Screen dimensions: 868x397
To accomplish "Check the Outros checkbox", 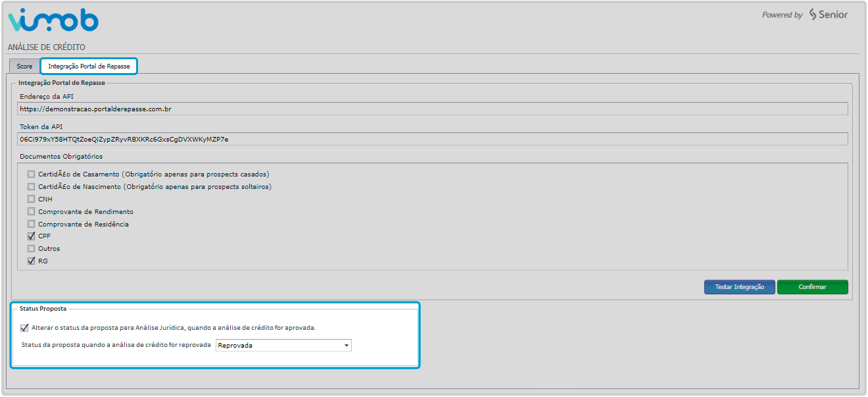I will pos(31,248).
